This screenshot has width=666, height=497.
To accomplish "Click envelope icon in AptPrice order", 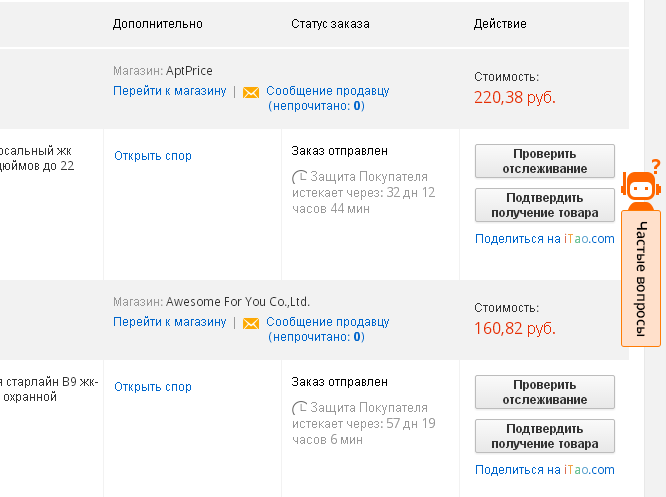I will (x=251, y=92).
